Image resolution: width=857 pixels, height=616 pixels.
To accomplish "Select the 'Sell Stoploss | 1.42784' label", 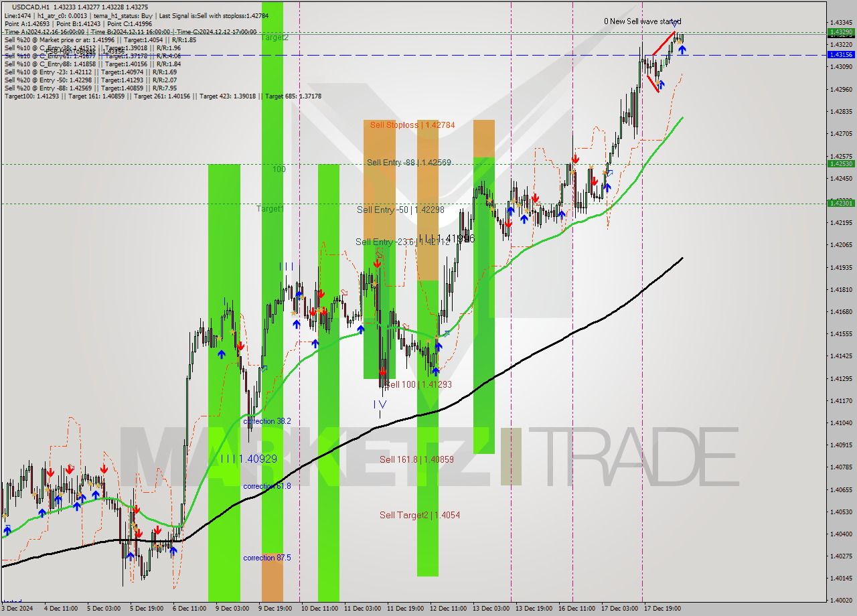I will coord(412,125).
